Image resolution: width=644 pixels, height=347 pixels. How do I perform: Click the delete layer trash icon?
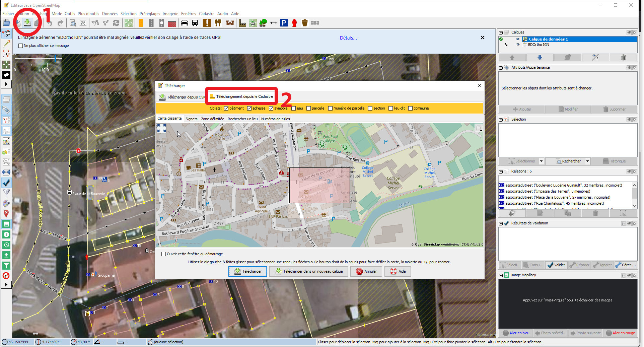click(x=623, y=57)
